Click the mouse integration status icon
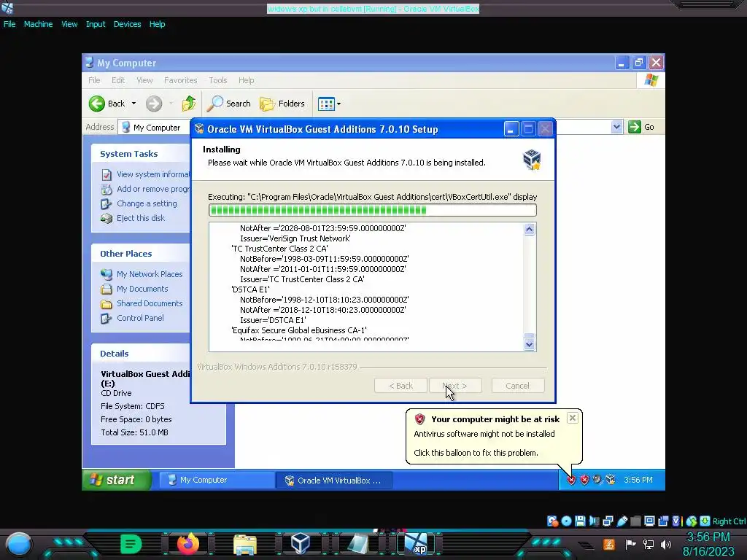Image resolution: width=747 pixels, height=560 pixels. coord(692,521)
